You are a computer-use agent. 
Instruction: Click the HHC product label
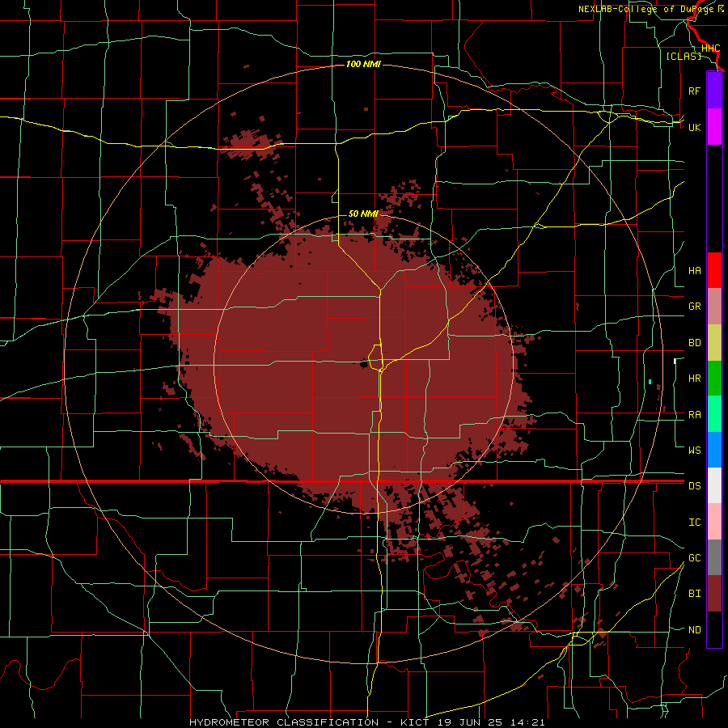point(710,49)
